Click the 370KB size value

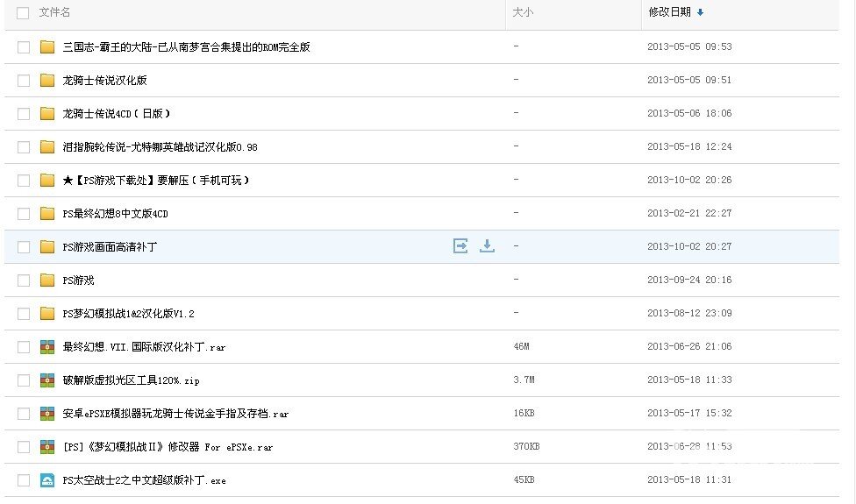[527, 446]
